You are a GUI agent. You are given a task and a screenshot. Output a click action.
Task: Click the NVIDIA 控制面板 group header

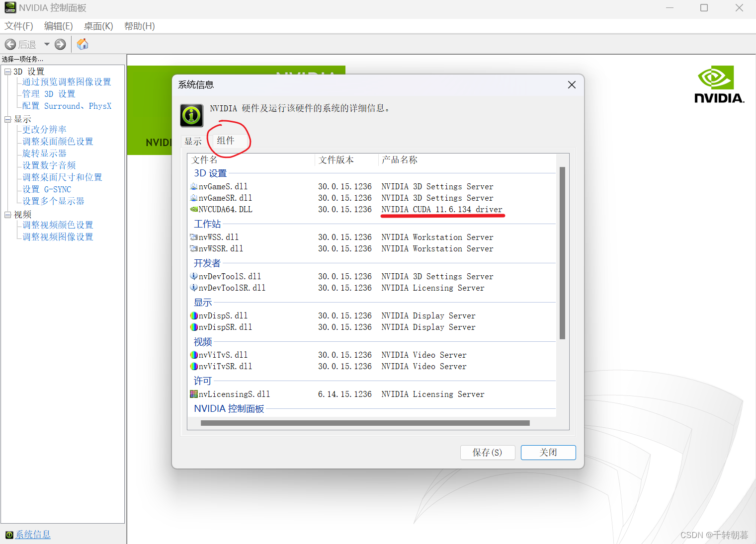click(x=229, y=409)
